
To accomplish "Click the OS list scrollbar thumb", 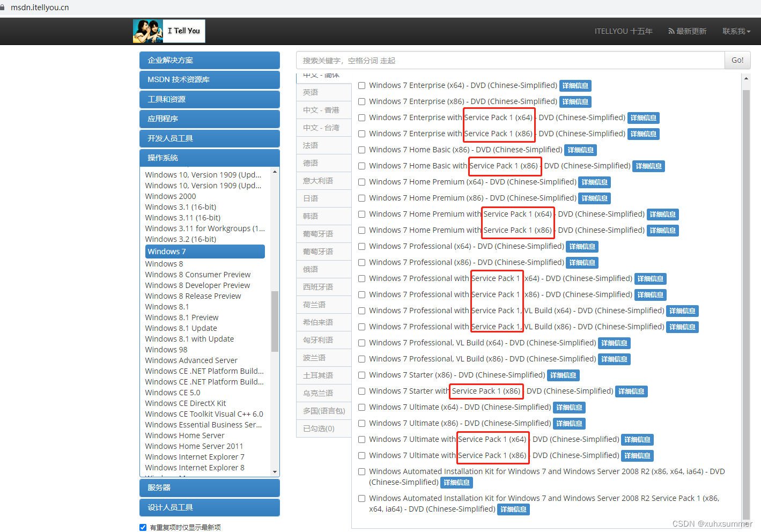I will [x=275, y=321].
